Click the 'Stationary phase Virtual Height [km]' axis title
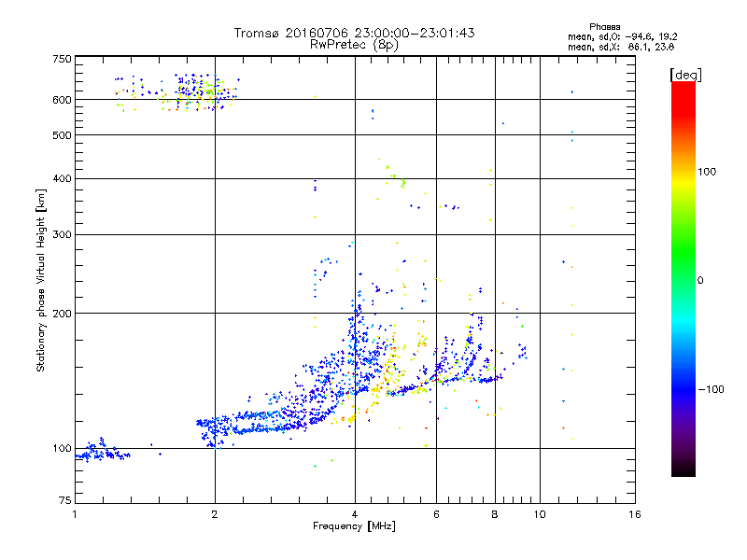The height and width of the screenshot is (560, 747). (40, 280)
